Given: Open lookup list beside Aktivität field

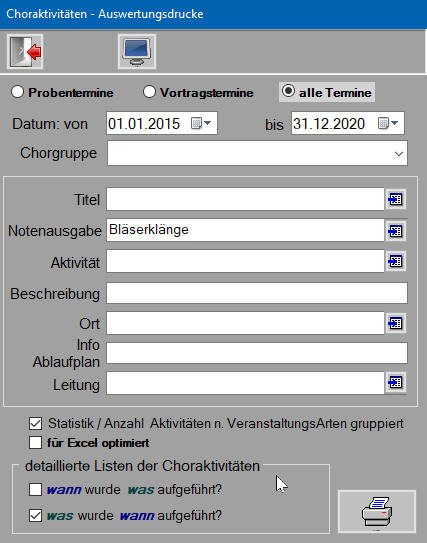Looking at the screenshot, I should click(395, 261).
